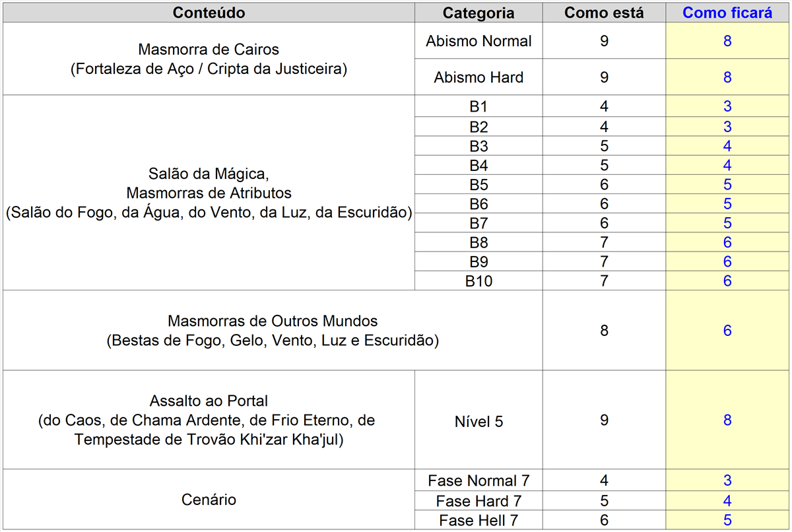The image size is (792, 532).
Task: Click the Cenário content cell
Action: tap(209, 500)
